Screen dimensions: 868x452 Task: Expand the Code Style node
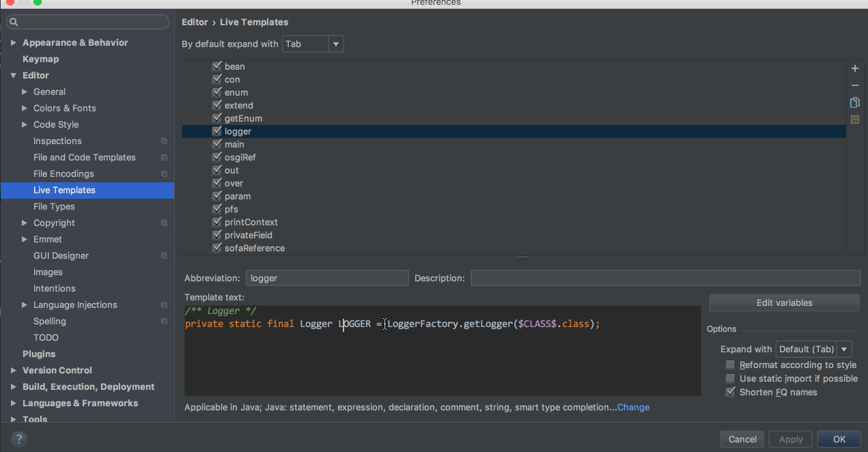(x=25, y=125)
